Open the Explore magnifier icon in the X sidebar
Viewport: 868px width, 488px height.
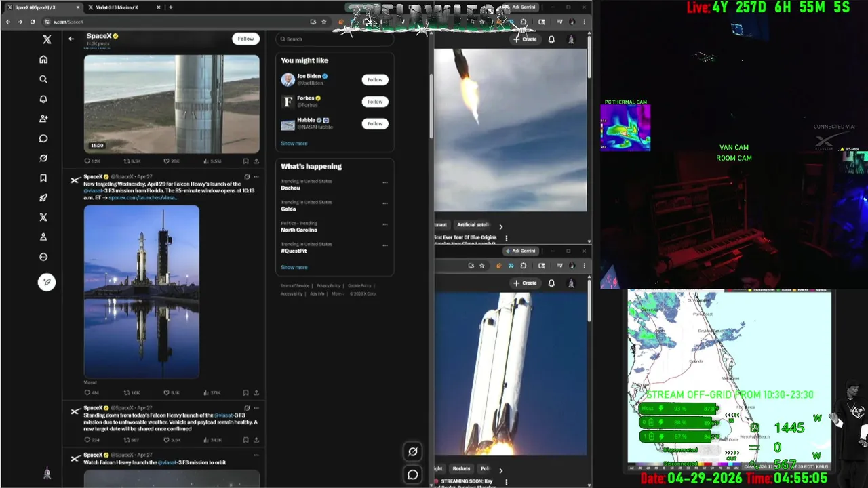(x=43, y=79)
